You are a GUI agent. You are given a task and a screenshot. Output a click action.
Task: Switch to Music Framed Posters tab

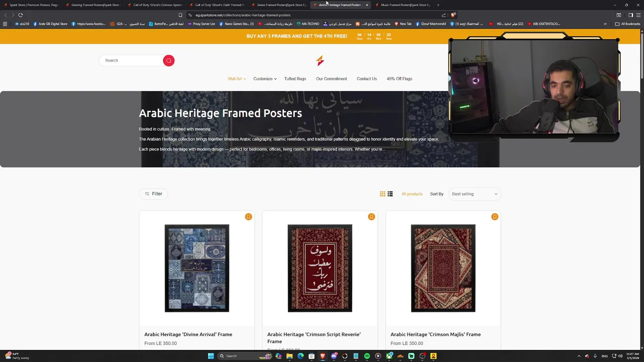point(404,5)
